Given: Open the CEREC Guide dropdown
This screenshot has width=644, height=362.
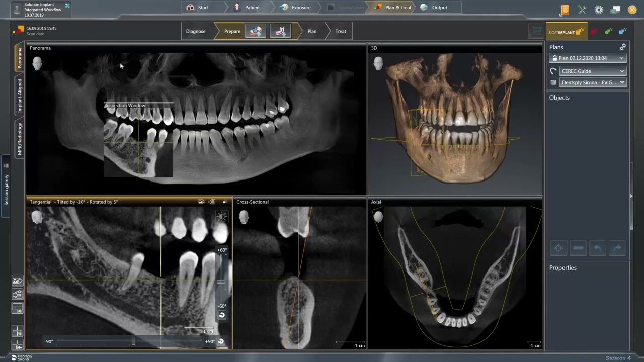Looking at the screenshot, I should point(593,71).
